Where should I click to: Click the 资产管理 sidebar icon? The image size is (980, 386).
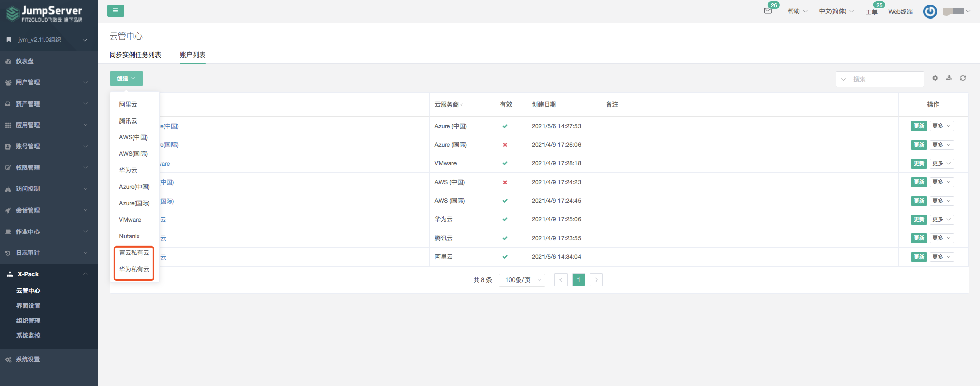(x=8, y=104)
